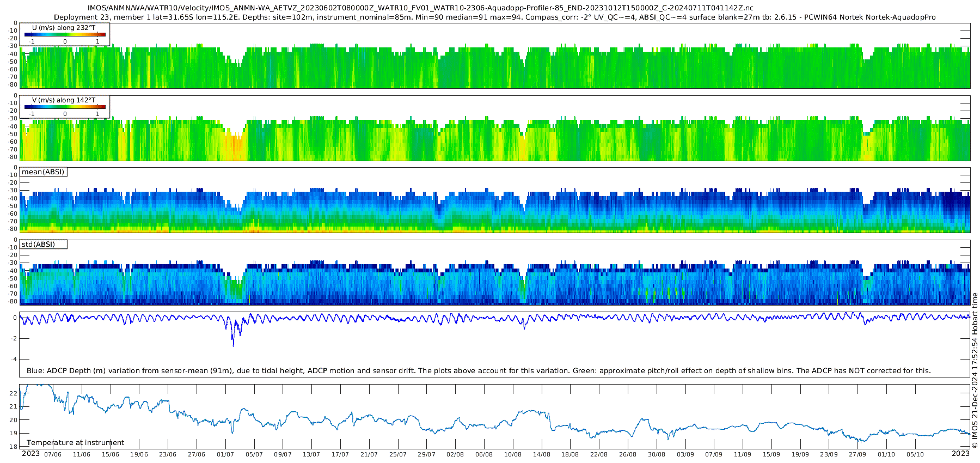This screenshot has height=463, width=980.
Task: Select the 05/10 date tick on time axis
Action: tap(915, 454)
